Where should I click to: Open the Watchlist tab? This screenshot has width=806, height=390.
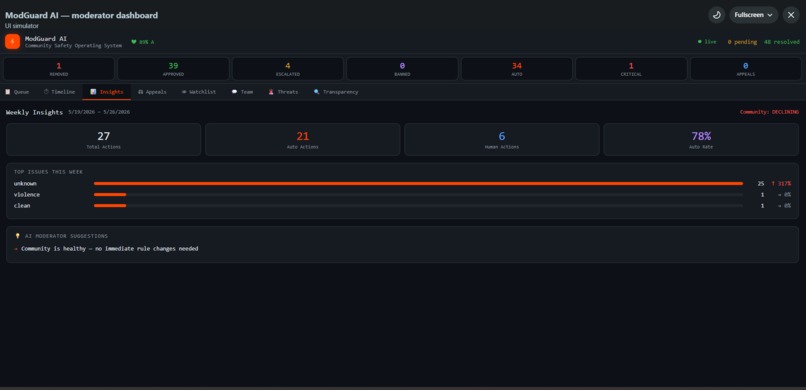click(x=198, y=92)
